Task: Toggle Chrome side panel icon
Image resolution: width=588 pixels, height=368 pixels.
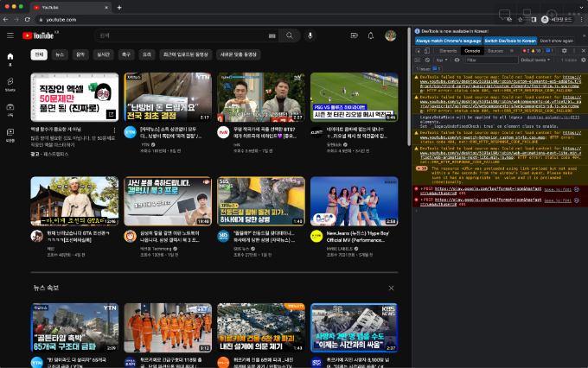Action: pyautogui.click(x=534, y=20)
